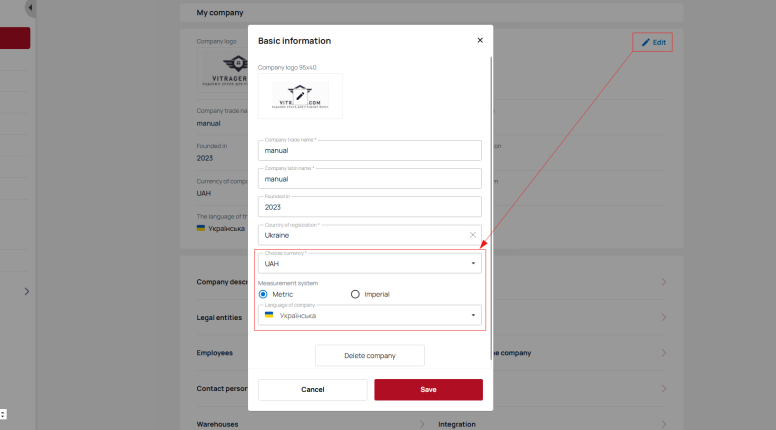Click the icon at bottom-left corner
Screen dimensions: 776x430
pos(3,415)
